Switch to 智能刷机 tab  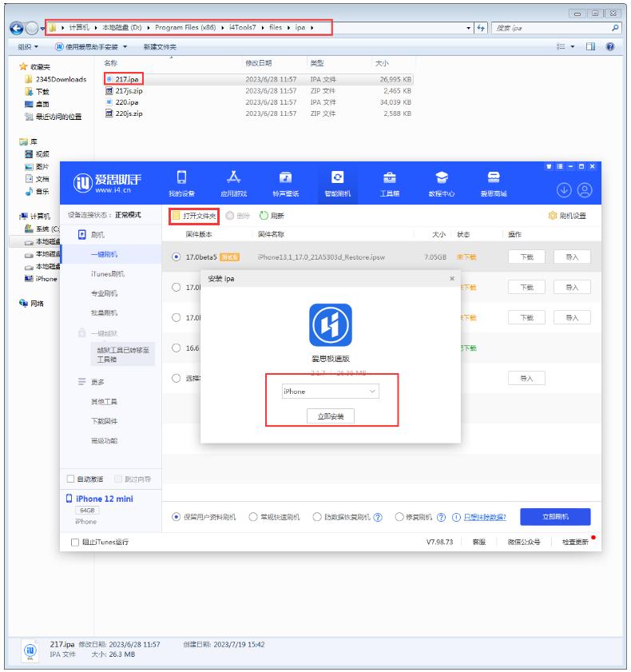pos(338,184)
